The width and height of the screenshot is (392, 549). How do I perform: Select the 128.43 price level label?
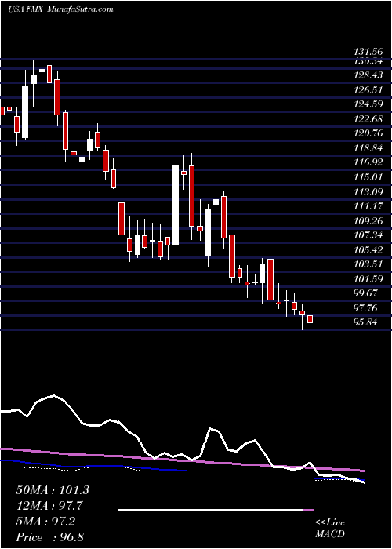tap(368, 75)
